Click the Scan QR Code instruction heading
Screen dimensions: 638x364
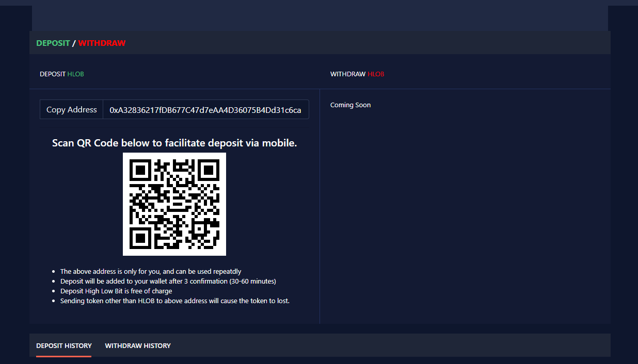[174, 143]
